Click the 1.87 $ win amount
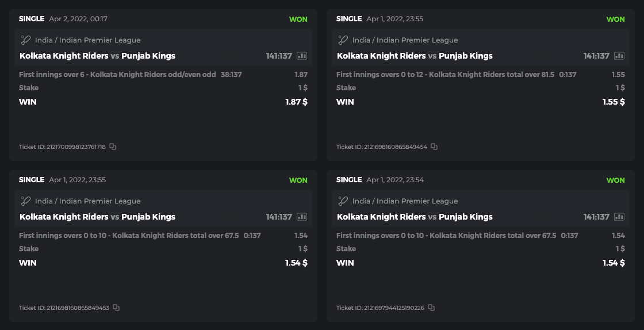Image resolution: width=644 pixels, height=330 pixels. click(x=296, y=102)
